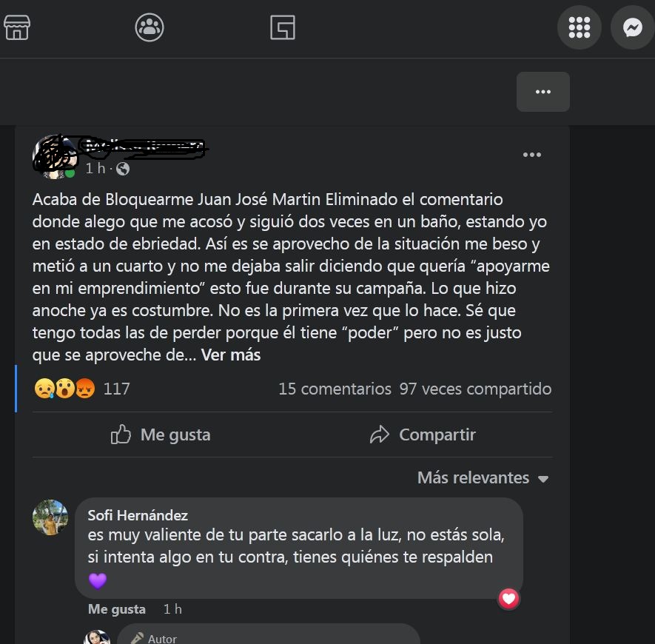Open the three-dot post options menu
The height and width of the screenshot is (644, 655).
pyautogui.click(x=531, y=155)
